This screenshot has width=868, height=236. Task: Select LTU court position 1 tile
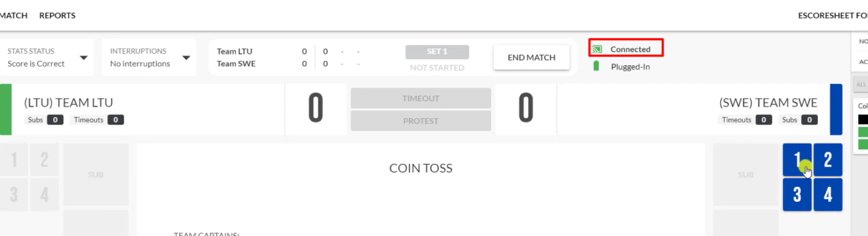14,160
